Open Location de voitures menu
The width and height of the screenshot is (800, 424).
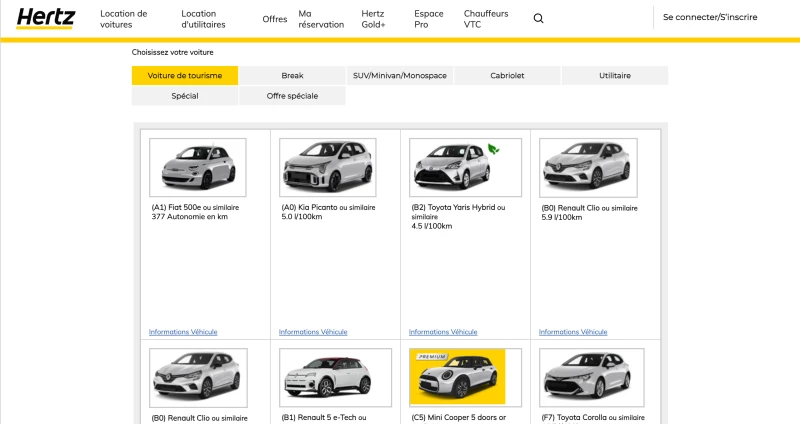point(123,19)
